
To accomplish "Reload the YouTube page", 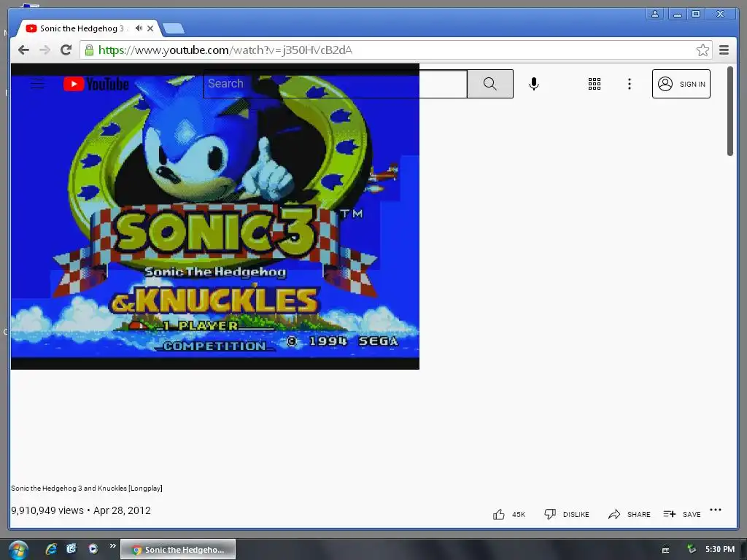I will point(66,50).
